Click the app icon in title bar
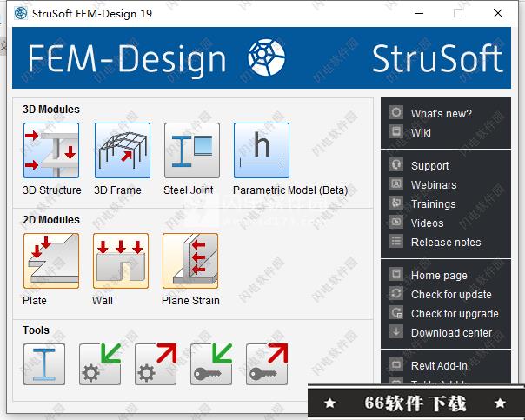Image resolution: width=525 pixels, height=420 pixels. pos(21,13)
